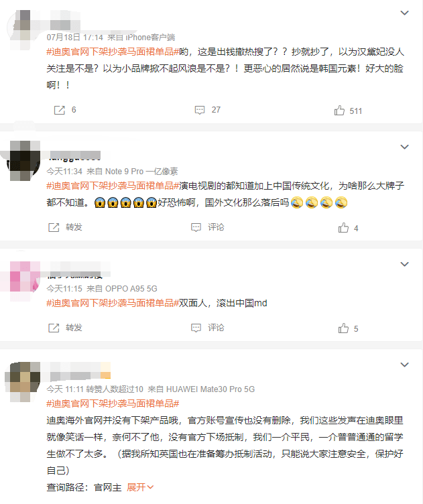Open chevron menu on HUAWEI Mate30 post
This screenshot has width=423, height=504.
coord(404,365)
